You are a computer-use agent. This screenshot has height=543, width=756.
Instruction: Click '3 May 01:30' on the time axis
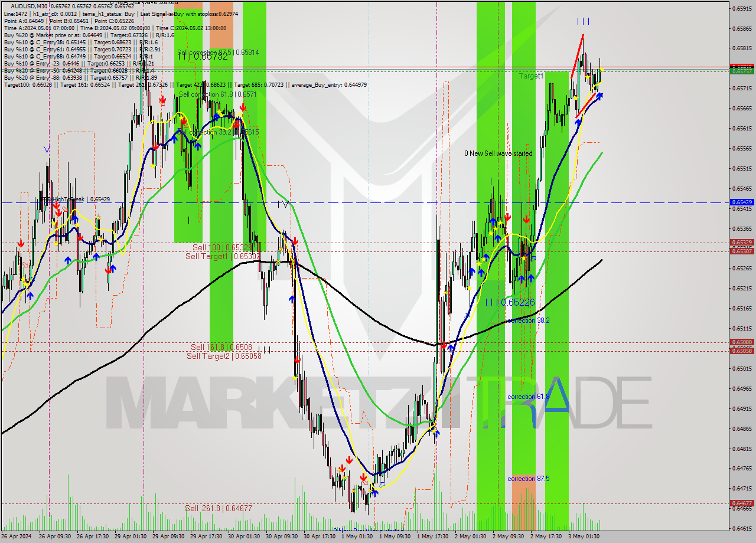(x=584, y=537)
